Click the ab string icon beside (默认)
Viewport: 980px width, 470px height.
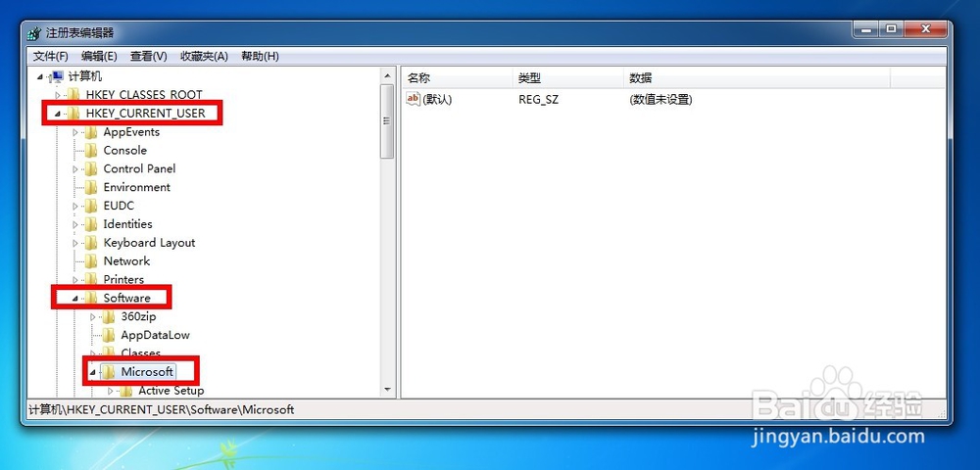414,99
